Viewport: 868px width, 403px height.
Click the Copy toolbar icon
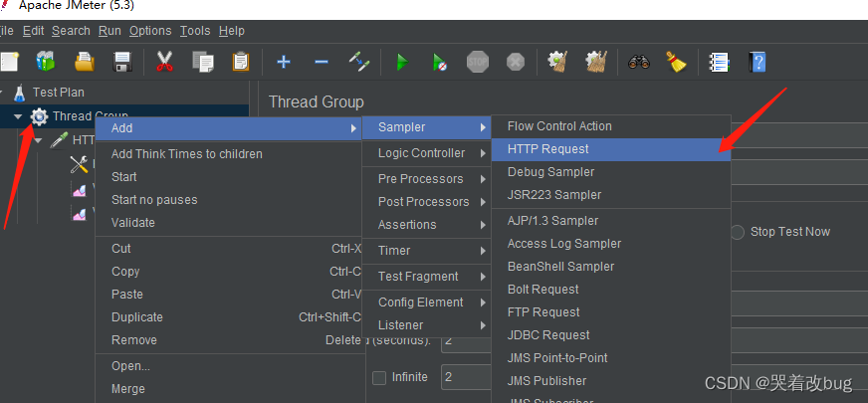click(203, 62)
